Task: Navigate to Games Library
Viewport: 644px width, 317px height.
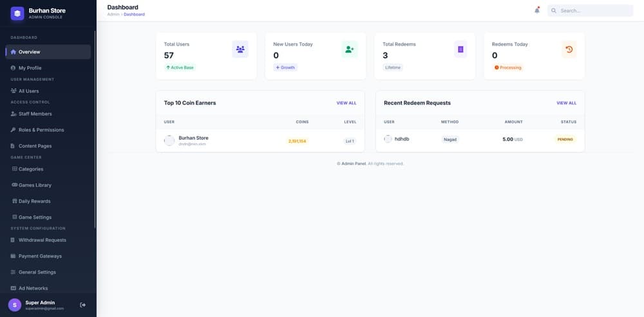Action: point(35,185)
